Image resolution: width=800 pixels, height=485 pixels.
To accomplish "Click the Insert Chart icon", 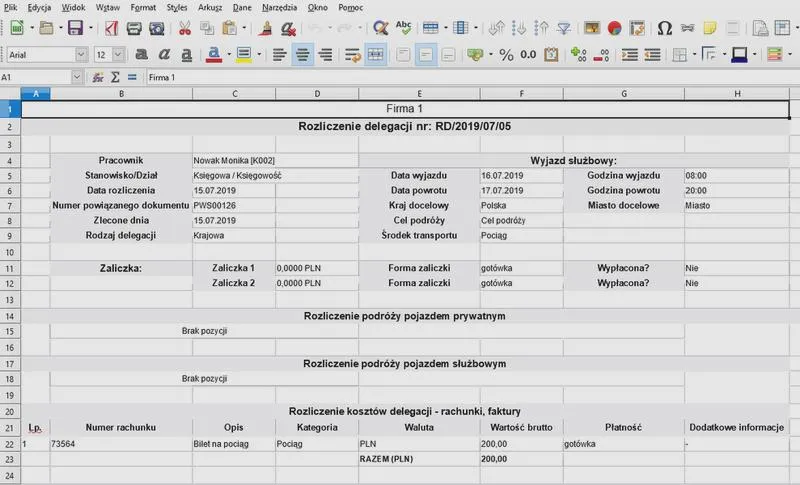I will (x=614, y=28).
